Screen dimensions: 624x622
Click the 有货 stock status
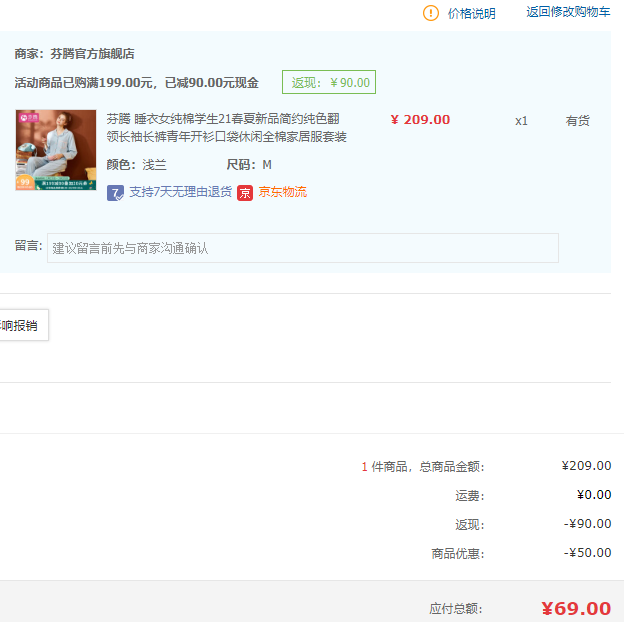tap(577, 121)
